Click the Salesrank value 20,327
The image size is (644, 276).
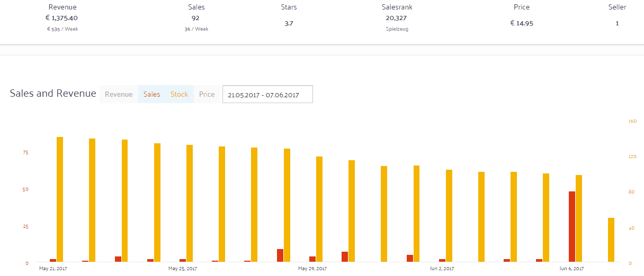click(x=397, y=18)
